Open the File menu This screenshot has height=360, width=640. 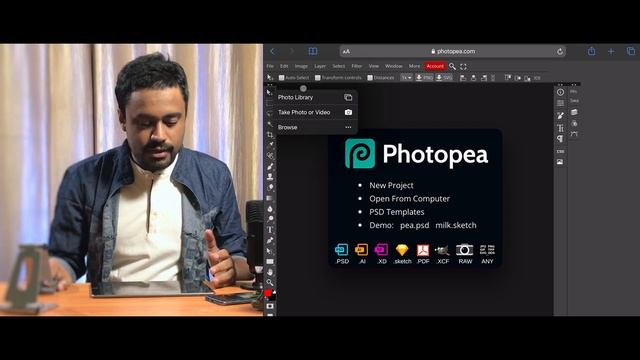(x=270, y=66)
